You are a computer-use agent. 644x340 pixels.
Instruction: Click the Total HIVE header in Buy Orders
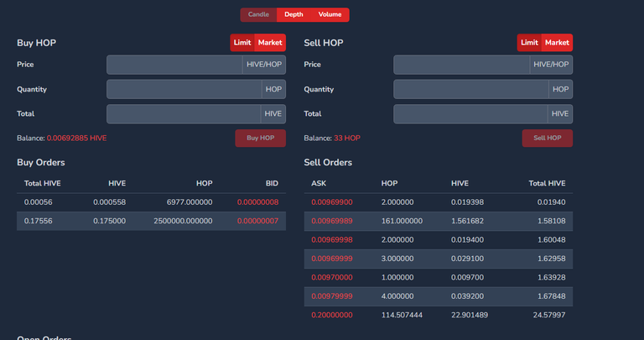pyautogui.click(x=42, y=183)
